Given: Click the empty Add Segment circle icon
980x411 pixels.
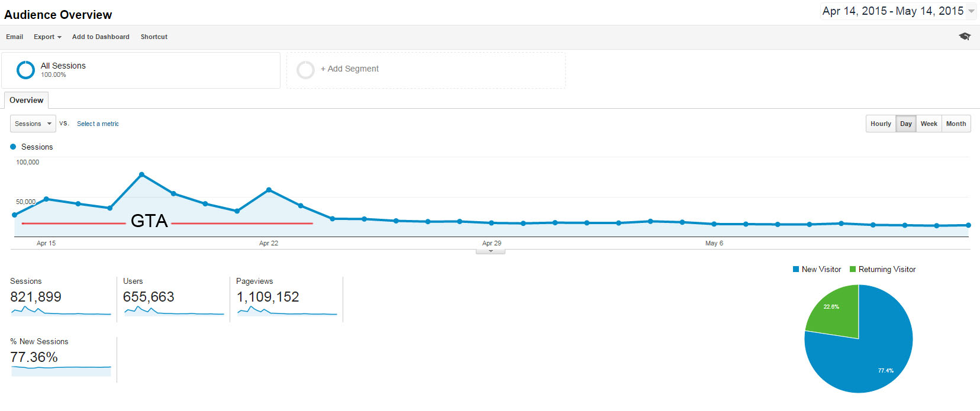Looking at the screenshot, I should (305, 70).
